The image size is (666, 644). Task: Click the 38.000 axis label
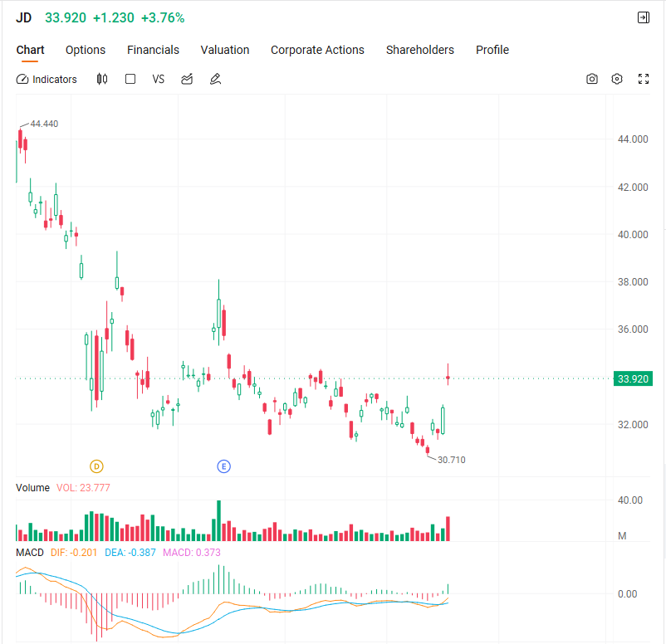click(633, 282)
